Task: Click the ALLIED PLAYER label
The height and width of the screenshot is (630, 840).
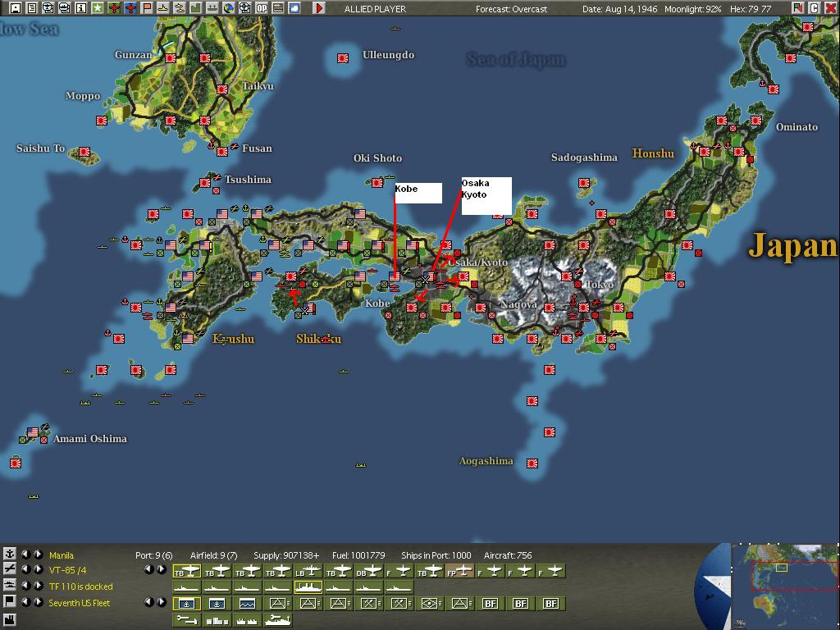Action: tap(375, 9)
